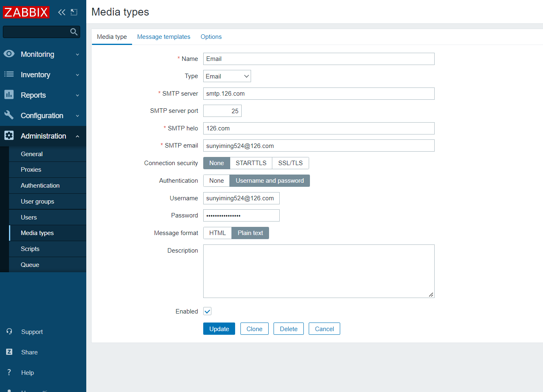Click the Description text area

click(319, 271)
